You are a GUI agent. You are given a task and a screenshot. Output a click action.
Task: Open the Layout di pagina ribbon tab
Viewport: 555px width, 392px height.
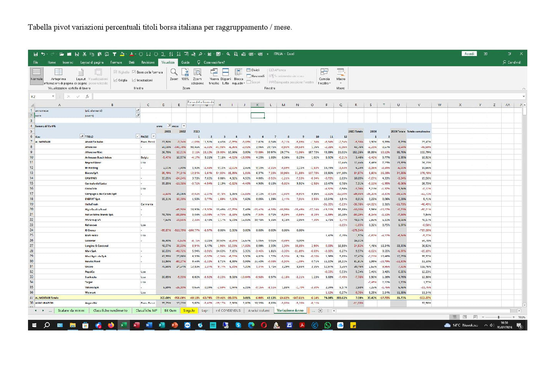[92, 62]
